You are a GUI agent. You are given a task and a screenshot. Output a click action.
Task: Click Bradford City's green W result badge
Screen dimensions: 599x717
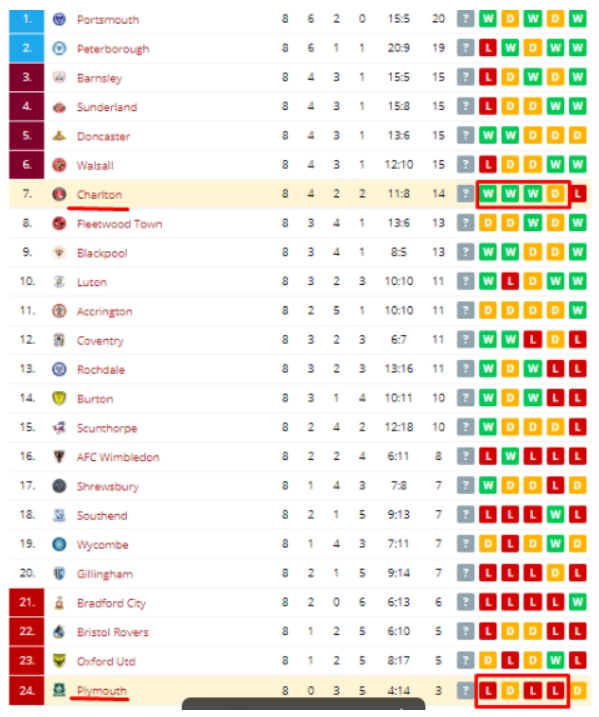578,602
